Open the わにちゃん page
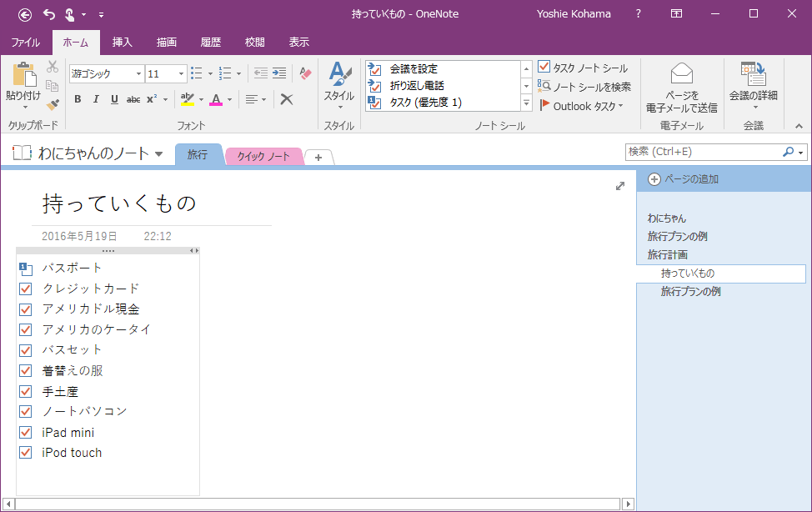Screen dimensions: 812x512 pos(666,218)
